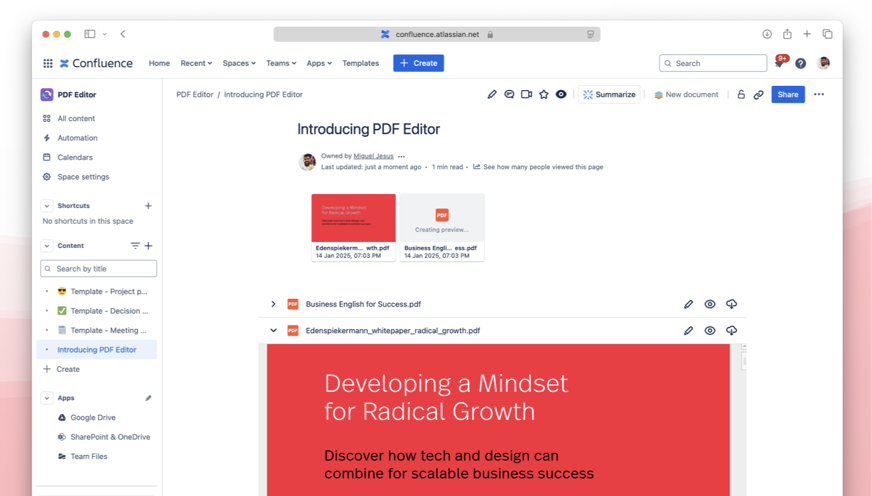
Task: Download Edenspiekermann whitepaper PDF cloud icon
Action: (731, 330)
